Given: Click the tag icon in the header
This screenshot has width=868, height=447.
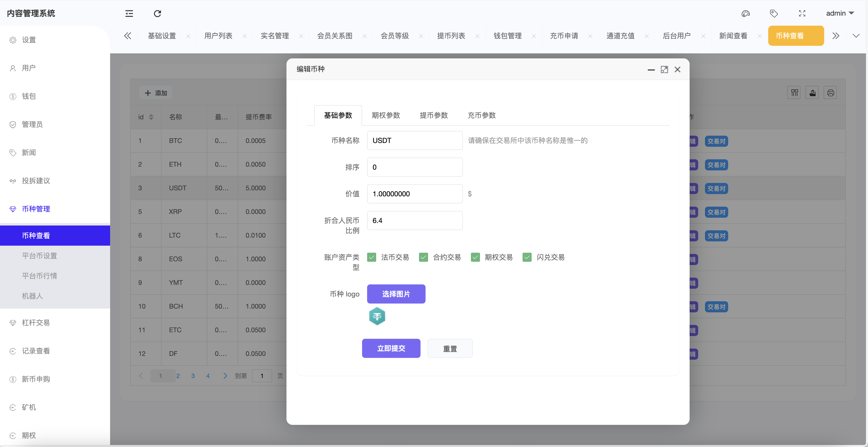Looking at the screenshot, I should (774, 13).
